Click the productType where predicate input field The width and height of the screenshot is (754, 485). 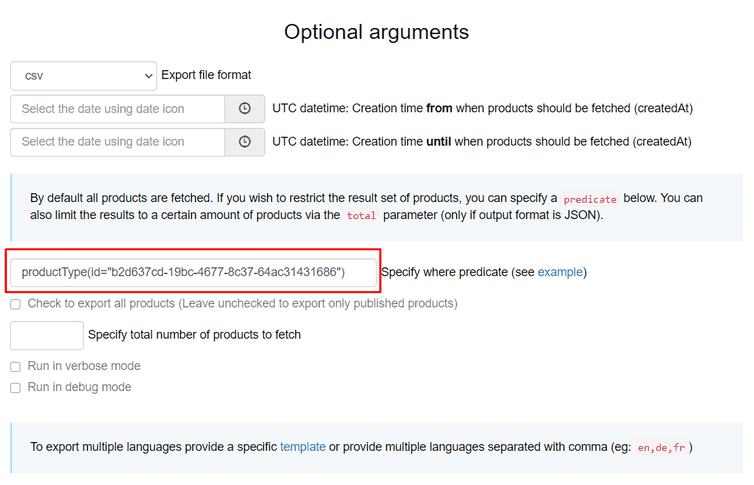[x=193, y=272]
